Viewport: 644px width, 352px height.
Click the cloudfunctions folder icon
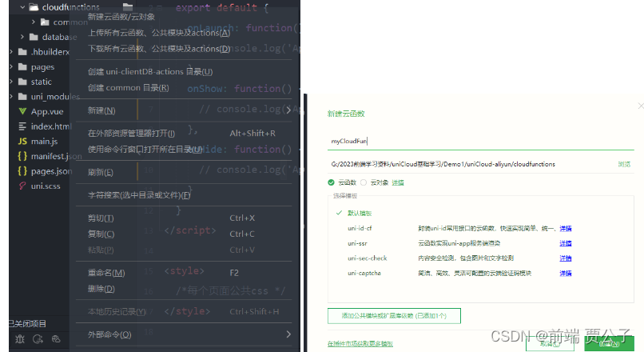pyautogui.click(x=34, y=7)
